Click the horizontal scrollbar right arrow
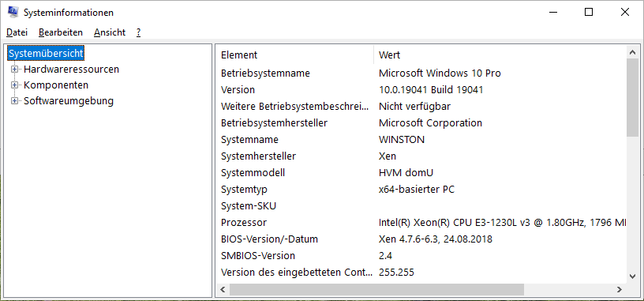Viewport: 644px width, 301px height. pyautogui.click(x=620, y=289)
